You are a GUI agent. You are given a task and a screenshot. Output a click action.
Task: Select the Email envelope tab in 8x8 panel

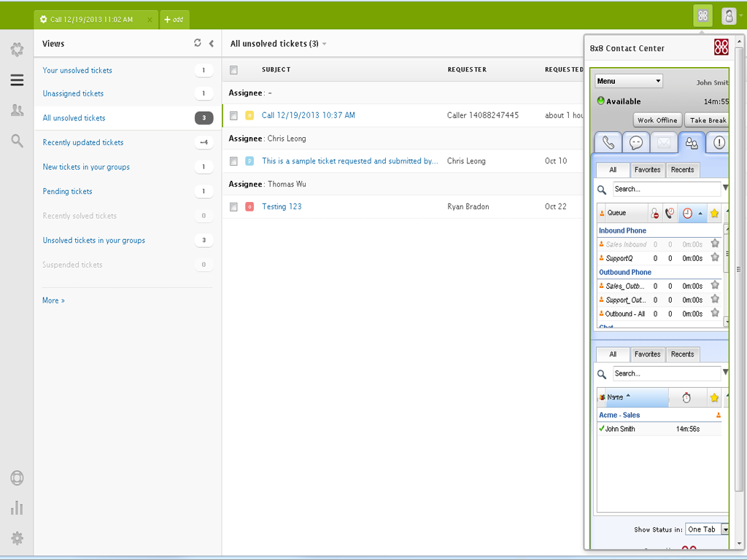pos(664,142)
